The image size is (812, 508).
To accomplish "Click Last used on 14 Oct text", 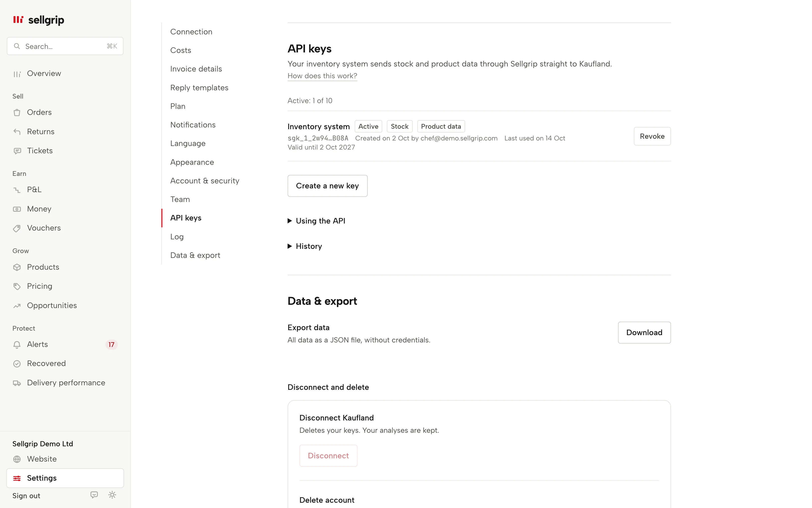I will tap(535, 138).
